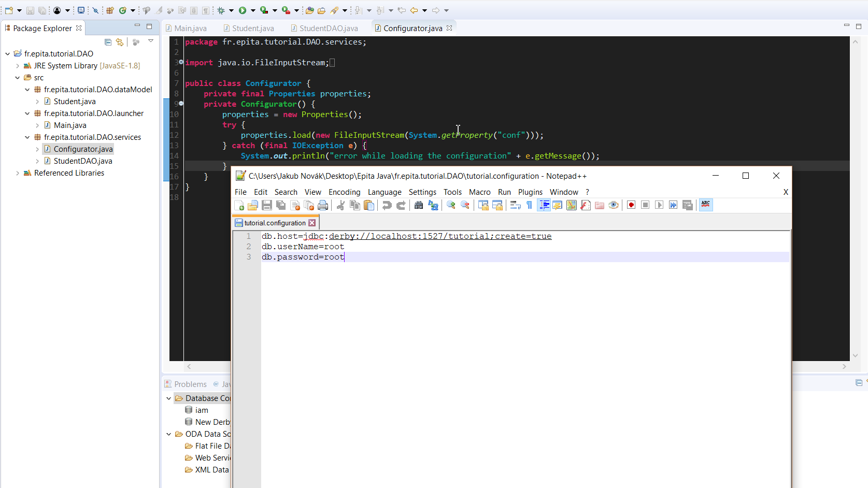
Task: Click the Eclipse Debug bug icon
Action: pos(221,10)
